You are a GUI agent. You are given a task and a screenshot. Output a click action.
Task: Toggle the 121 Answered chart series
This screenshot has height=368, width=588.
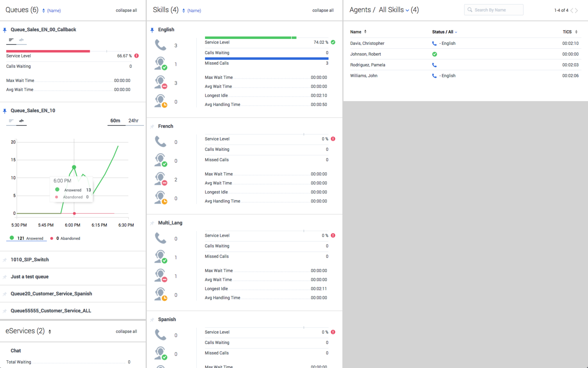click(x=26, y=238)
